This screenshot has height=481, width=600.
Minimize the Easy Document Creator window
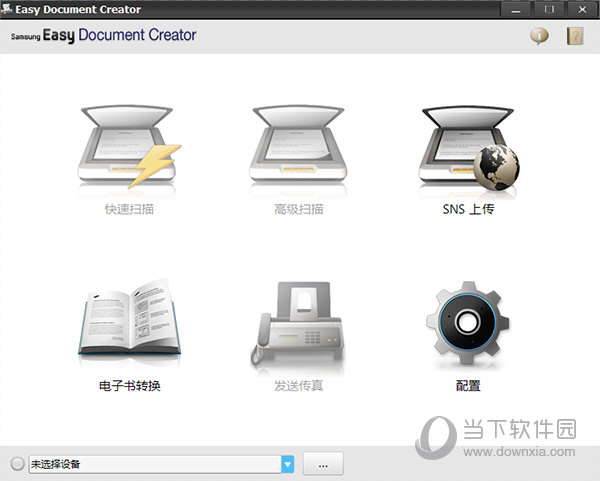[x=516, y=9]
